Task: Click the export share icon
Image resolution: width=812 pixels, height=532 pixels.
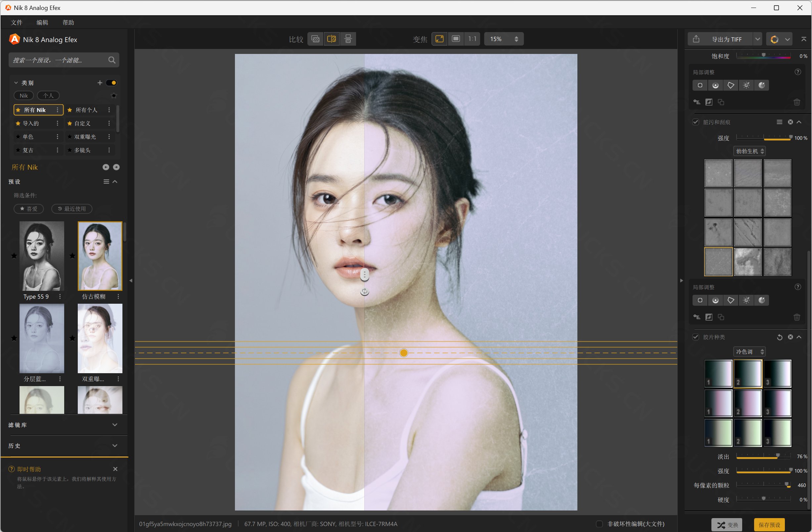Action: 696,39
